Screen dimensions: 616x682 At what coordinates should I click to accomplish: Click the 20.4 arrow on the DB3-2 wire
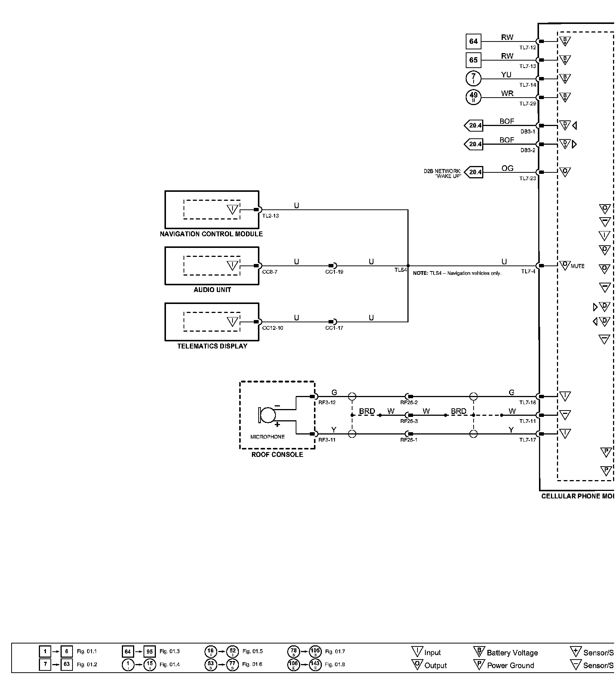click(x=474, y=144)
